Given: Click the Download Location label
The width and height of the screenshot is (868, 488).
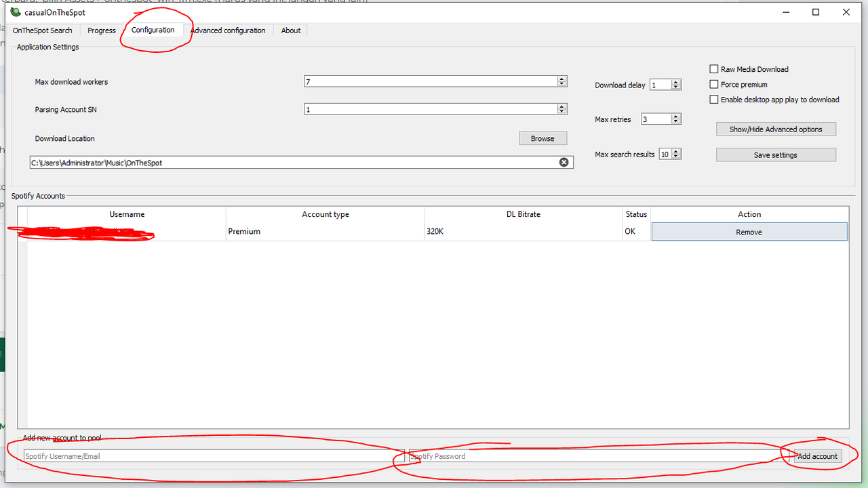Looking at the screenshot, I should [x=65, y=138].
